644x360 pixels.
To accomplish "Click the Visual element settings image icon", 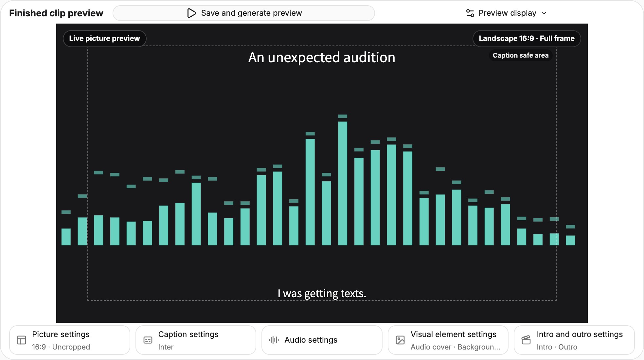I will 400,340.
